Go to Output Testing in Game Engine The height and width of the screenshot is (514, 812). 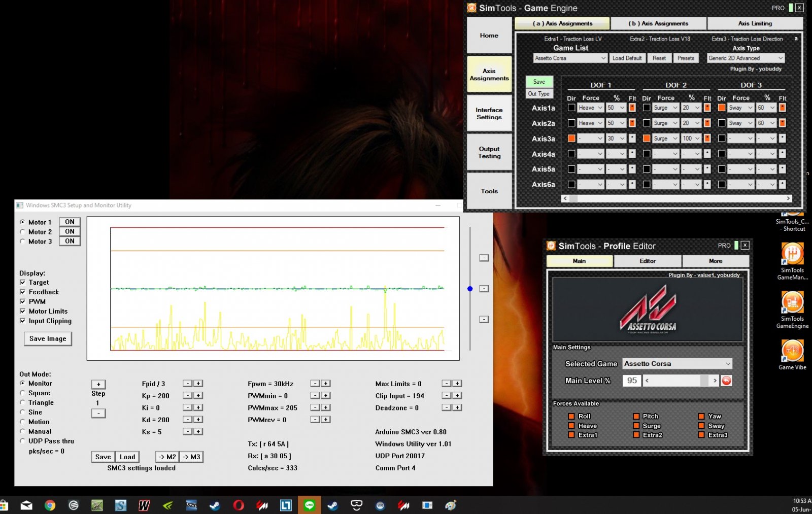[x=489, y=152]
